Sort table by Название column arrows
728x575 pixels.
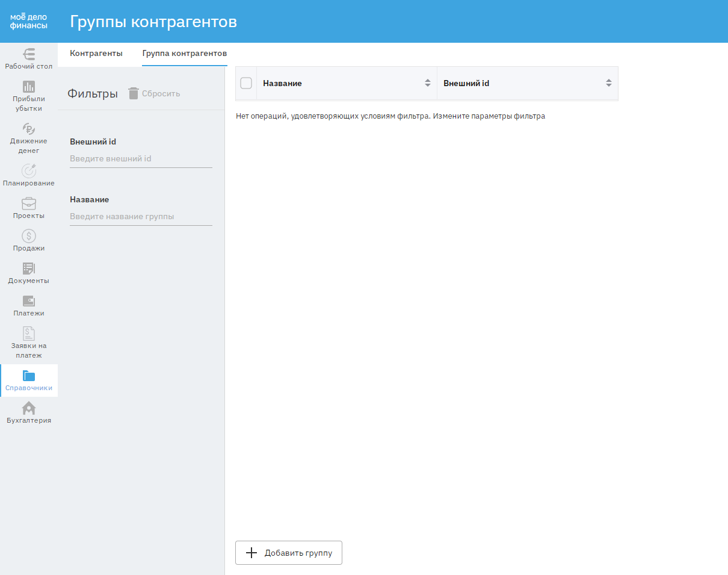[428, 83]
